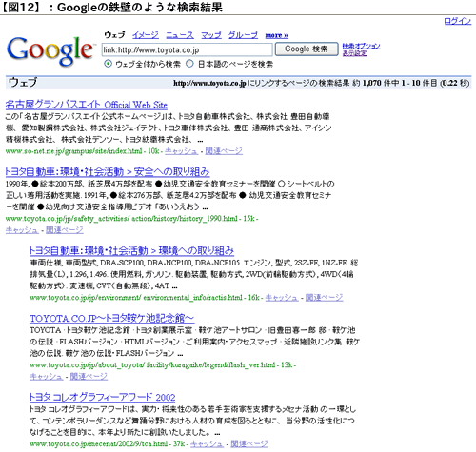
Task: Click snippet text starting 車両仕様, 車両型式
Action: pyautogui.click(x=194, y=274)
